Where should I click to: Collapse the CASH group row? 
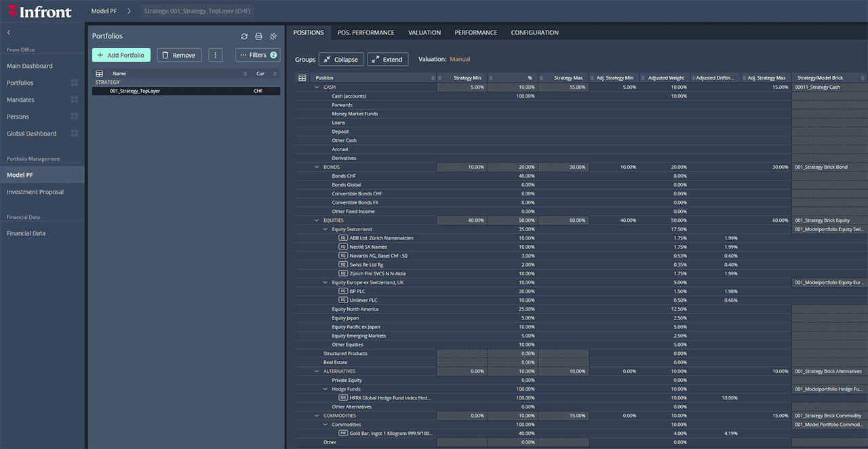(x=317, y=87)
